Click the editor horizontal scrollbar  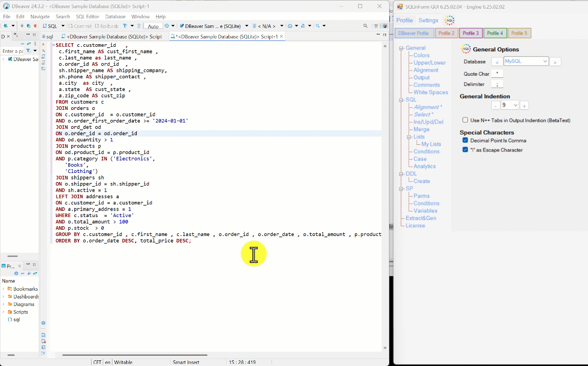(x=135, y=355)
